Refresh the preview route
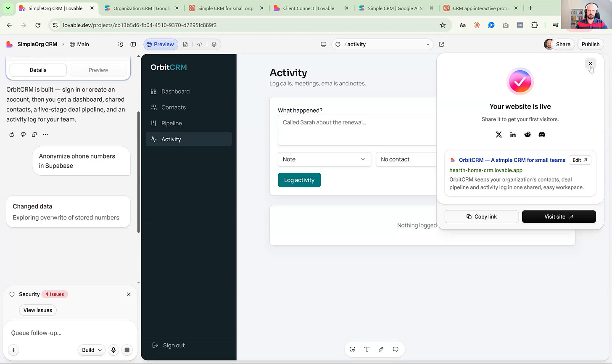 338,44
